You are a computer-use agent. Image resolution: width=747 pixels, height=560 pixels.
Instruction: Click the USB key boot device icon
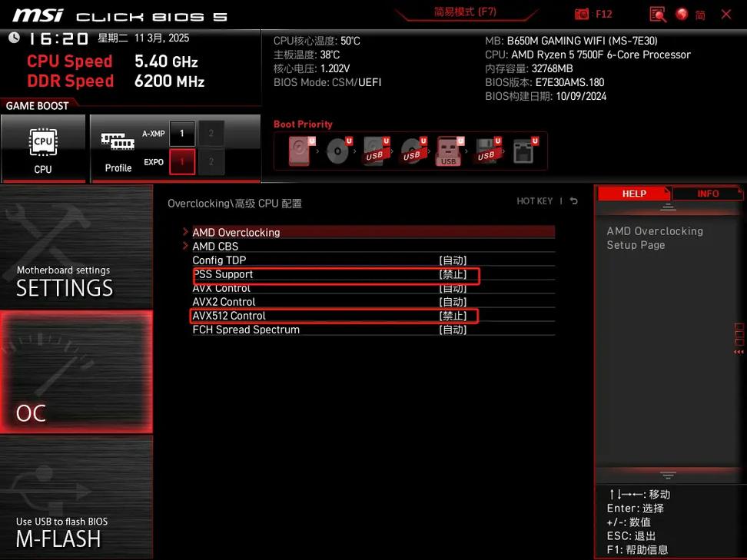(x=449, y=151)
